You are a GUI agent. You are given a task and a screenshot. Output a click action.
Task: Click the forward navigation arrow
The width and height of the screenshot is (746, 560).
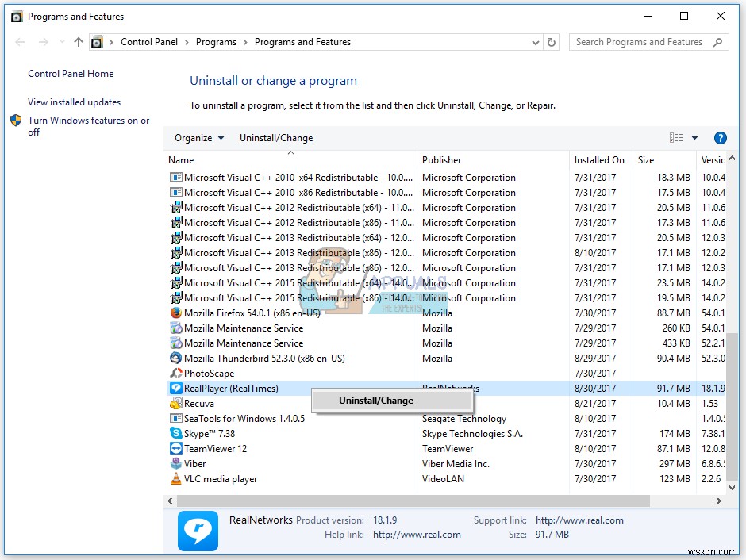point(44,42)
